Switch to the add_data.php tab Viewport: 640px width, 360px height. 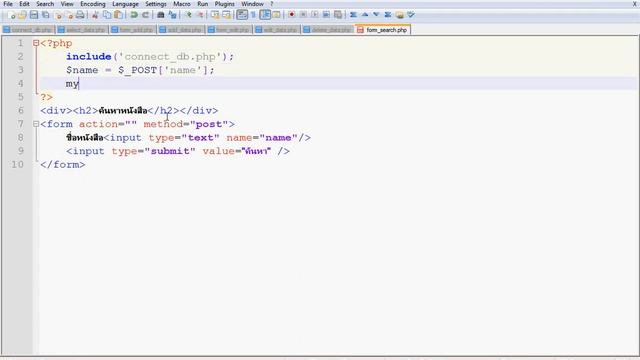[181, 30]
